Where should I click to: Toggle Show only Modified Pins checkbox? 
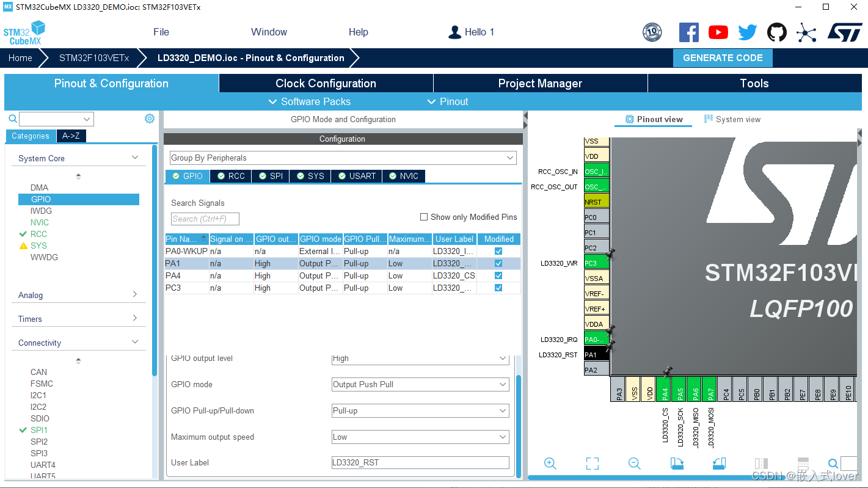tap(424, 217)
